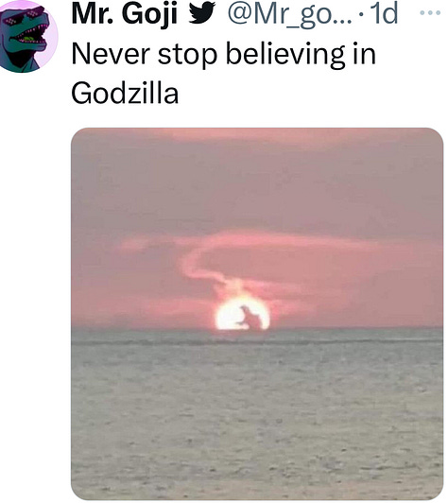Click the Twitter bird badge beside Mr. Goji
The height and width of the screenshot is (503, 448).
click(201, 13)
